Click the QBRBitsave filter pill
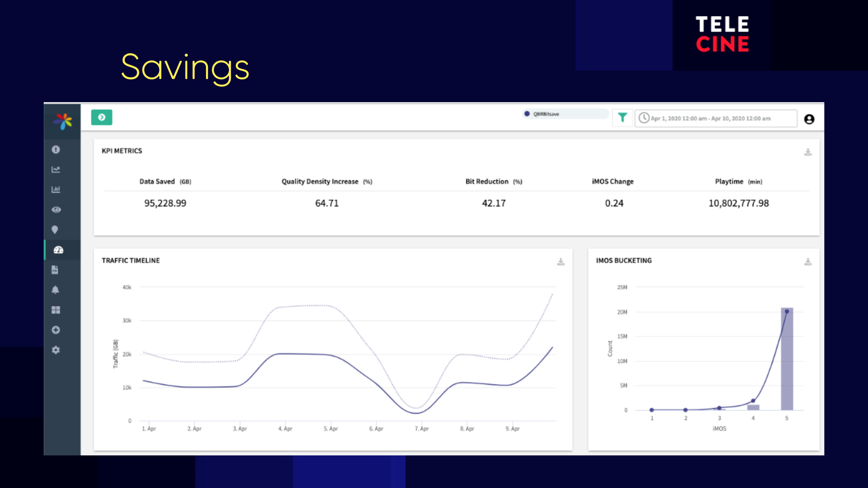 click(x=565, y=114)
